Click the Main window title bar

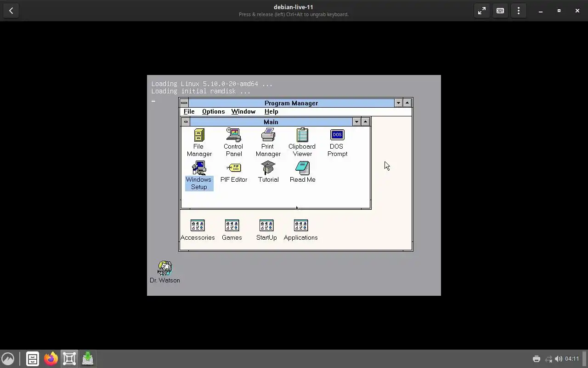point(271,122)
